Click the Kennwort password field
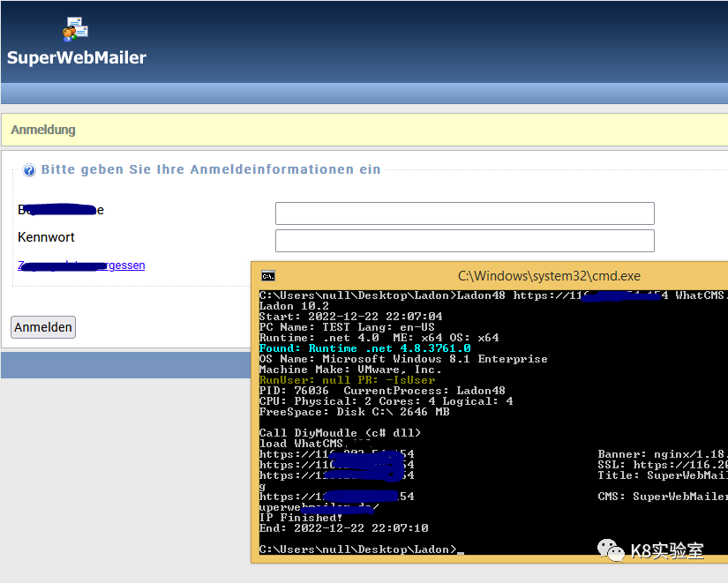Viewport: 728px width, 583px height. pos(465,241)
